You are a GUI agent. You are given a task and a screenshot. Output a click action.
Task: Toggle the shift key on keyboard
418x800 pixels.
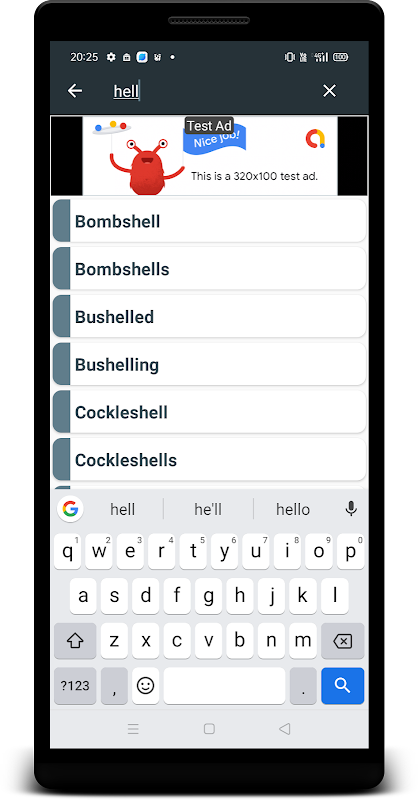point(75,641)
